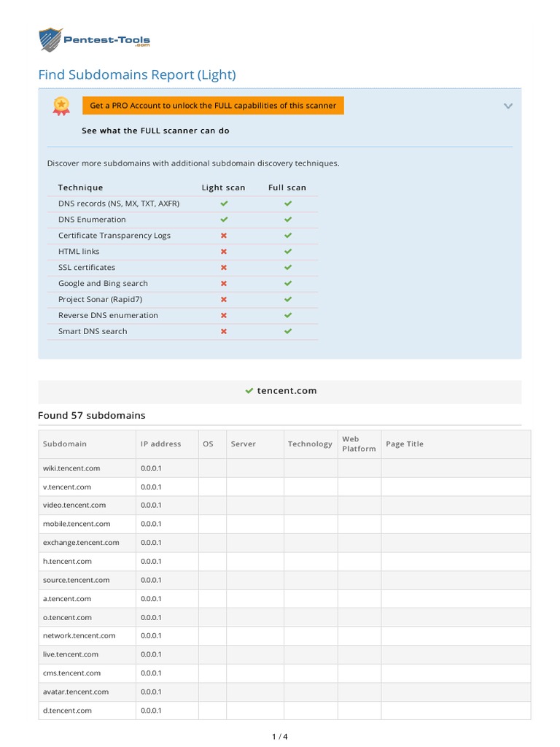The height and width of the screenshot is (747, 560).
Task: Select o.tencent.com subdomain cell
Action: (87, 617)
